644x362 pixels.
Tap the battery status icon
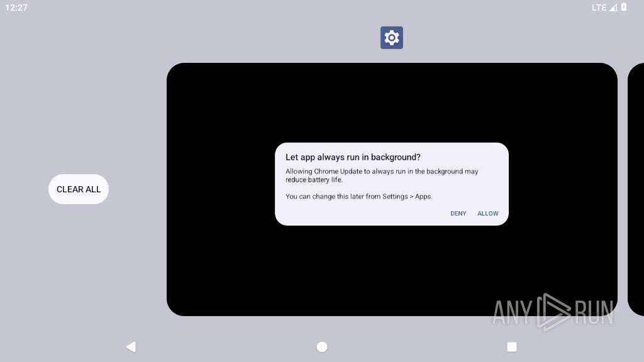(x=624, y=7)
